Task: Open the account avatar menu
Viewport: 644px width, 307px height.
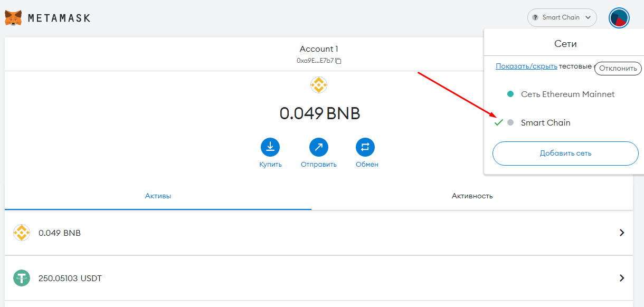Action: 619,18
